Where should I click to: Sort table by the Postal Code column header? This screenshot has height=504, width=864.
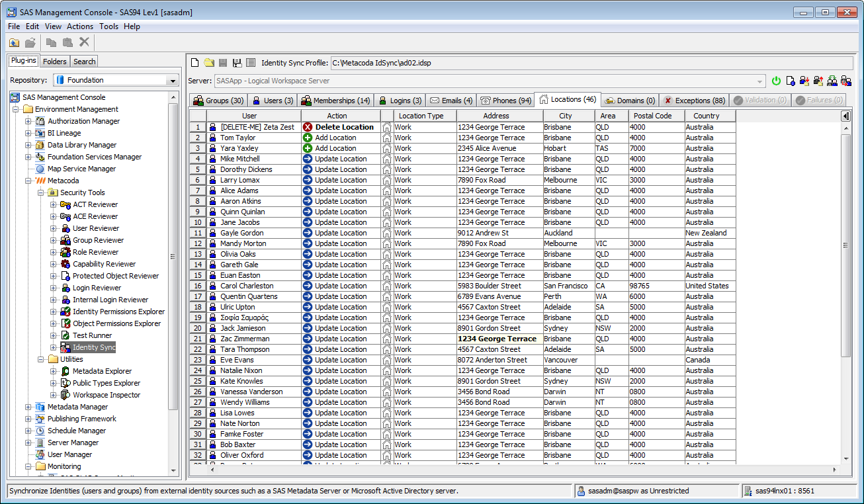click(656, 116)
